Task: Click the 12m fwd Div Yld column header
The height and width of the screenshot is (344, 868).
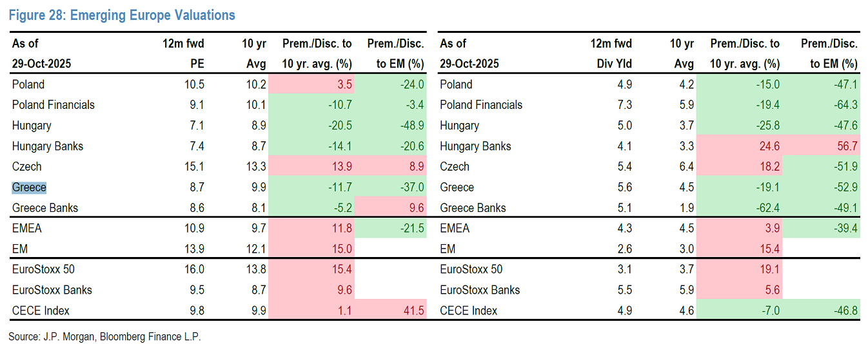Action: coord(611,53)
